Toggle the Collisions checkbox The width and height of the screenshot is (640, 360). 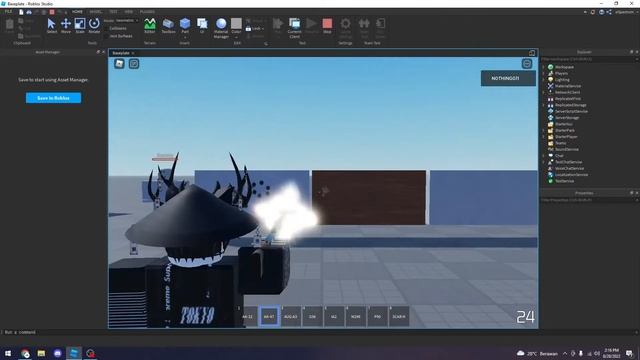click(107, 29)
